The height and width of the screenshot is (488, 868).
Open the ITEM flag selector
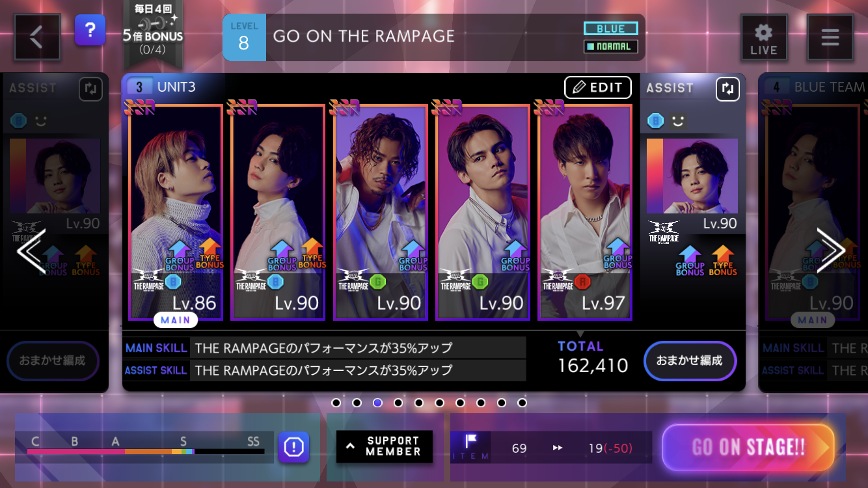[470, 447]
